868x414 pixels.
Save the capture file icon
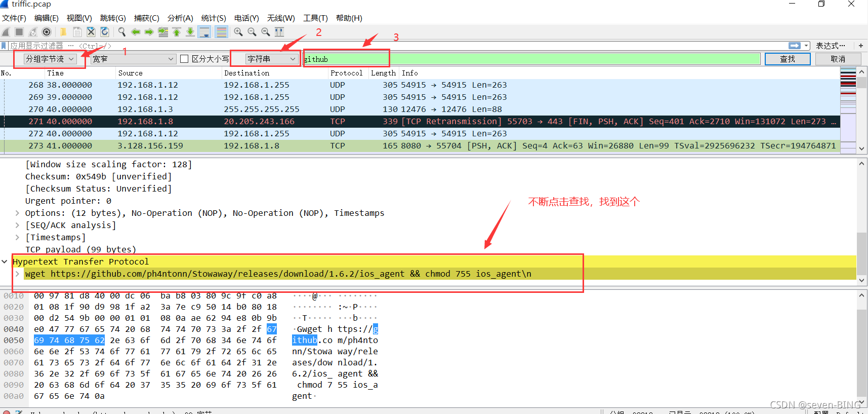[77, 32]
